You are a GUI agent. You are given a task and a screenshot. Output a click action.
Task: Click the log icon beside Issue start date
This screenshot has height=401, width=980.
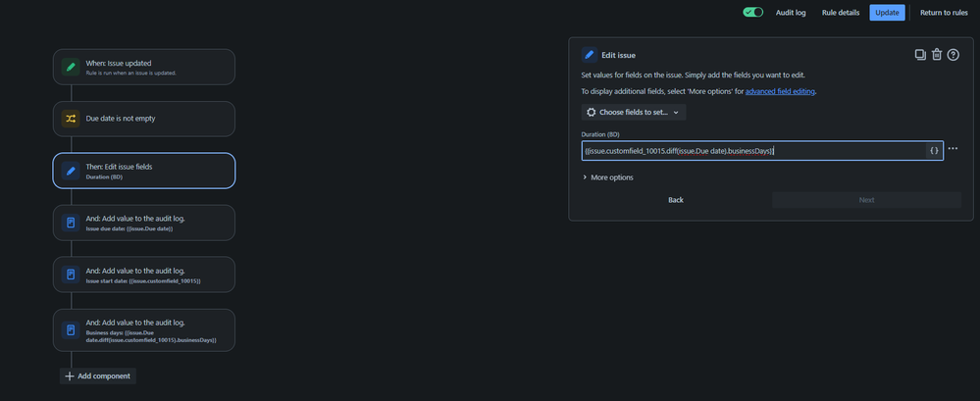[x=71, y=275]
